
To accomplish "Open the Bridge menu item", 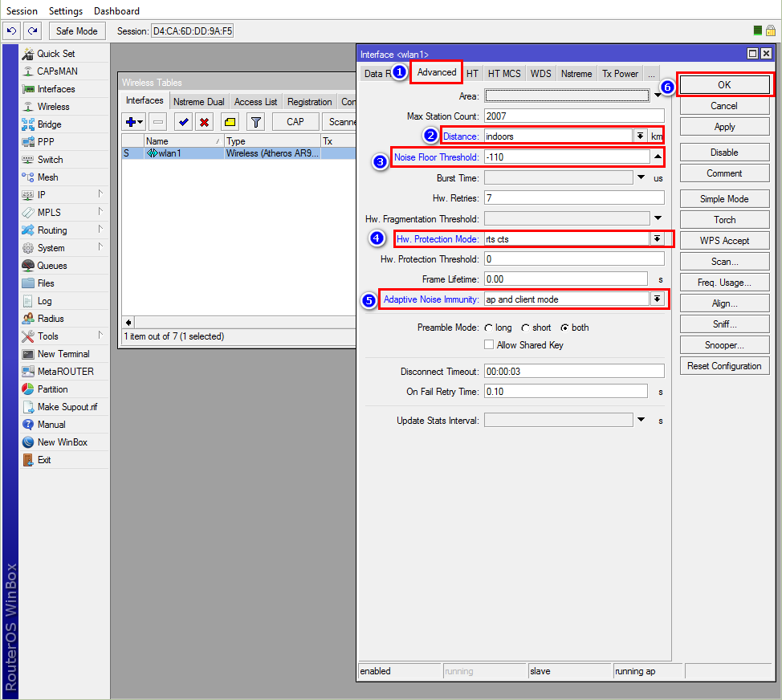I will 49,124.
